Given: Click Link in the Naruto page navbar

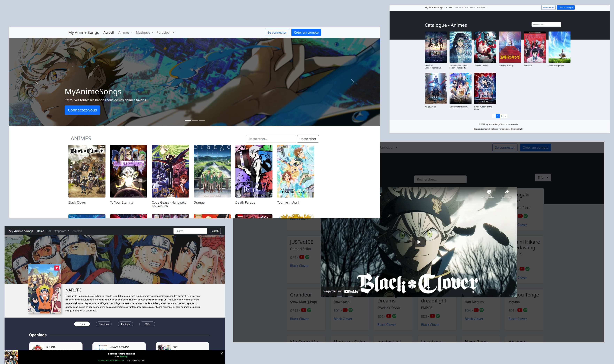Looking at the screenshot, I should pyautogui.click(x=49, y=231).
